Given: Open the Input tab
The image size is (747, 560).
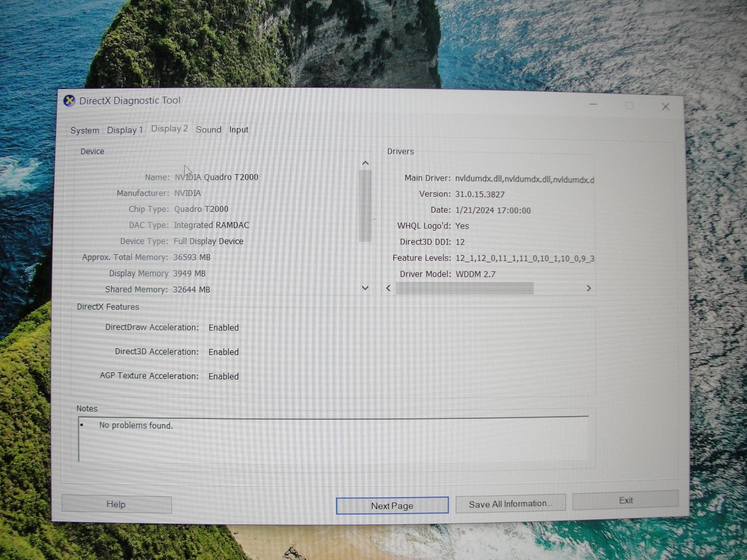Looking at the screenshot, I should [x=239, y=130].
